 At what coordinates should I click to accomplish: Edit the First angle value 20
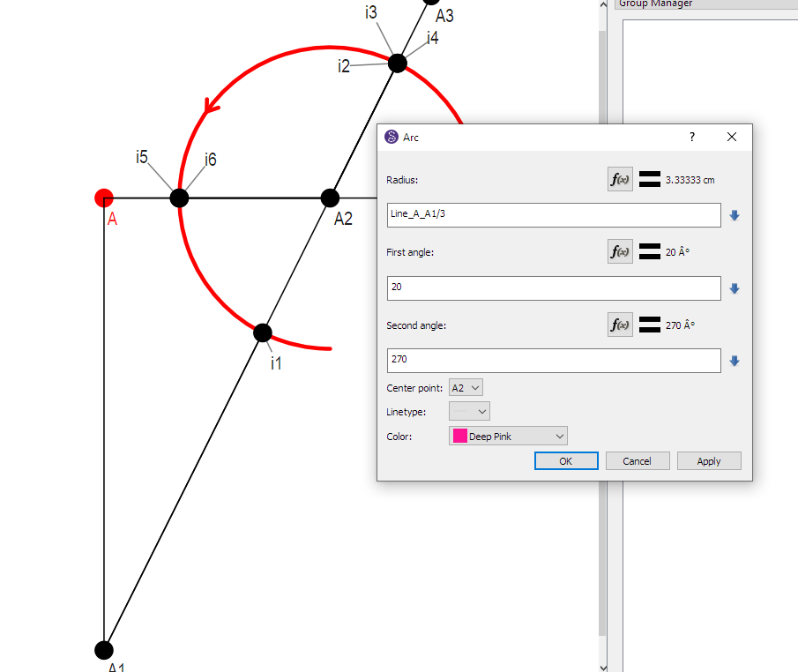(x=554, y=288)
